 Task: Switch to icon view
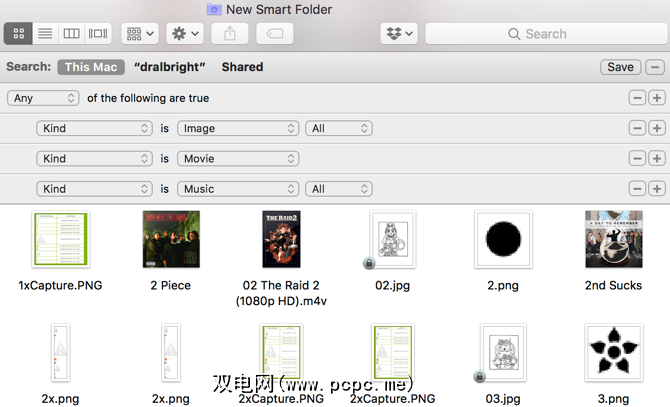[18, 34]
